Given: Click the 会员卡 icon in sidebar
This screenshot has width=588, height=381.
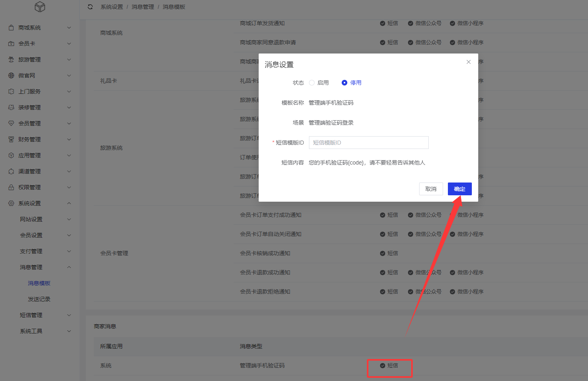Looking at the screenshot, I should point(11,44).
